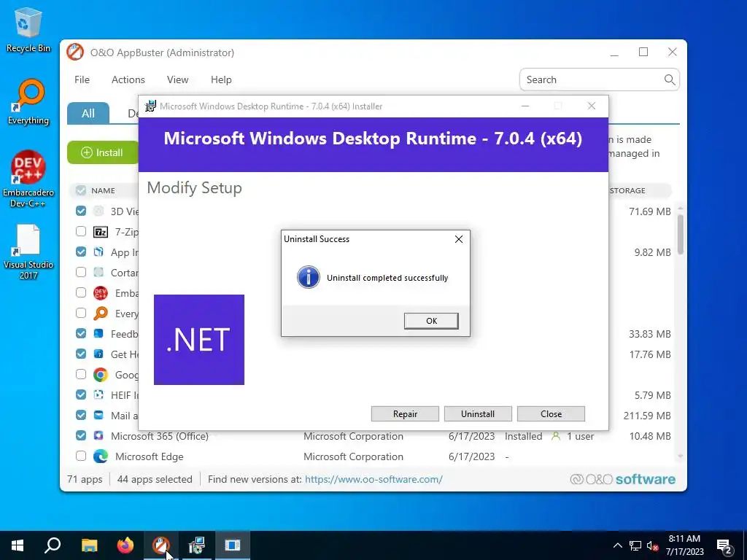Open the File menu in AppBuster
This screenshot has width=747, height=560.
[82, 79]
